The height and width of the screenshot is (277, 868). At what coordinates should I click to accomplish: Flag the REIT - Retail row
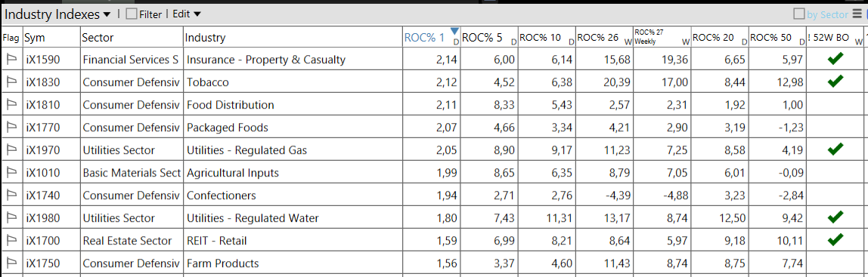click(x=11, y=241)
